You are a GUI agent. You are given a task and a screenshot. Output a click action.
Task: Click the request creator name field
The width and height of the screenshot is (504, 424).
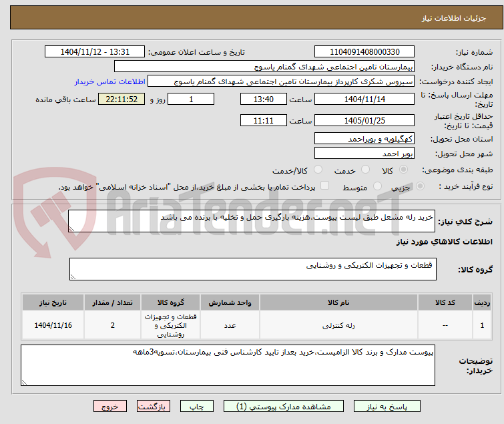pyautogui.click(x=281, y=81)
